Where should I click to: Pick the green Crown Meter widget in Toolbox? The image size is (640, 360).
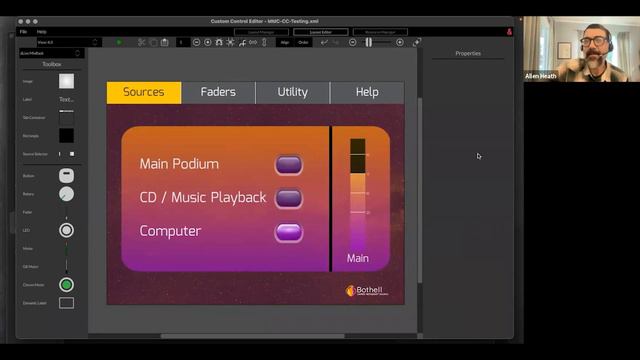[67, 284]
